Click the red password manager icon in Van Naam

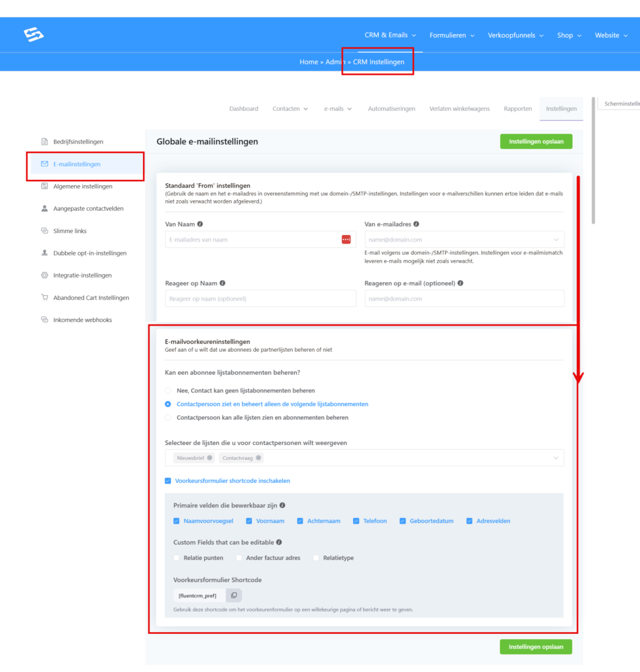pyautogui.click(x=346, y=240)
